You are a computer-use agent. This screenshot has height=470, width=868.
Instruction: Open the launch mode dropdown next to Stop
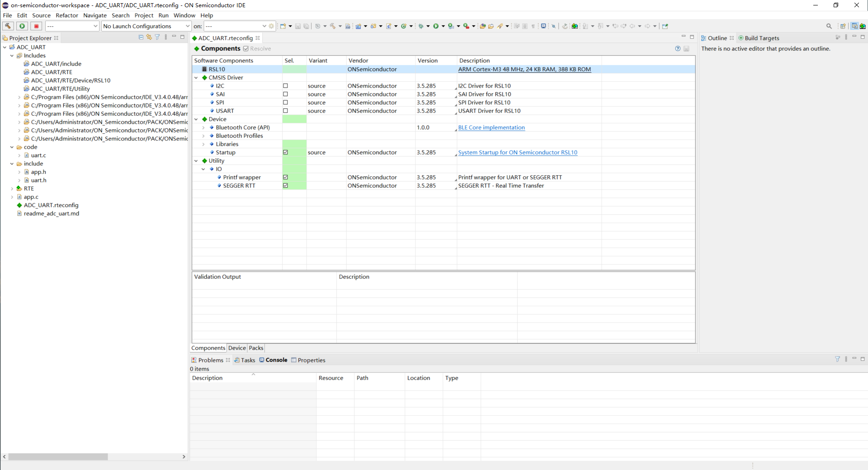[x=72, y=26]
